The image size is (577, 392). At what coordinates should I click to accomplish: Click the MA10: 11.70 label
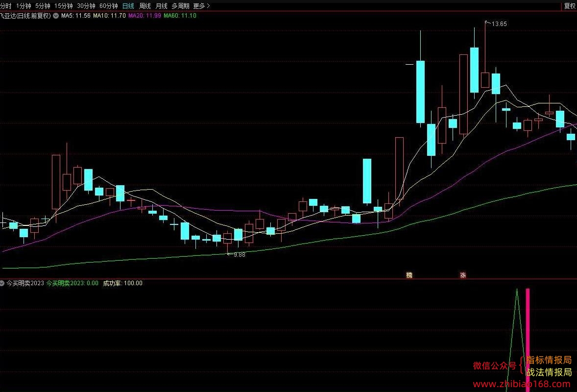coord(109,16)
